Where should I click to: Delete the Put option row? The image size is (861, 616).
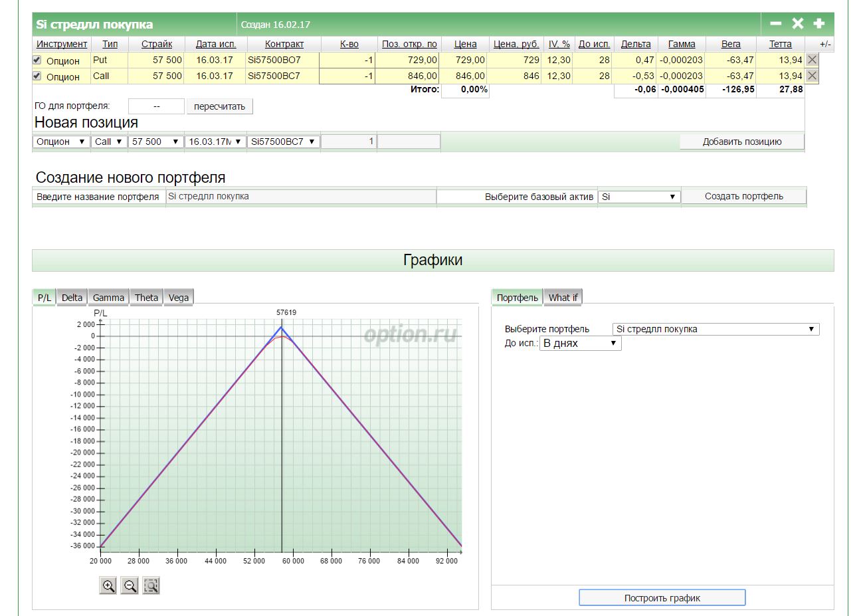(812, 60)
